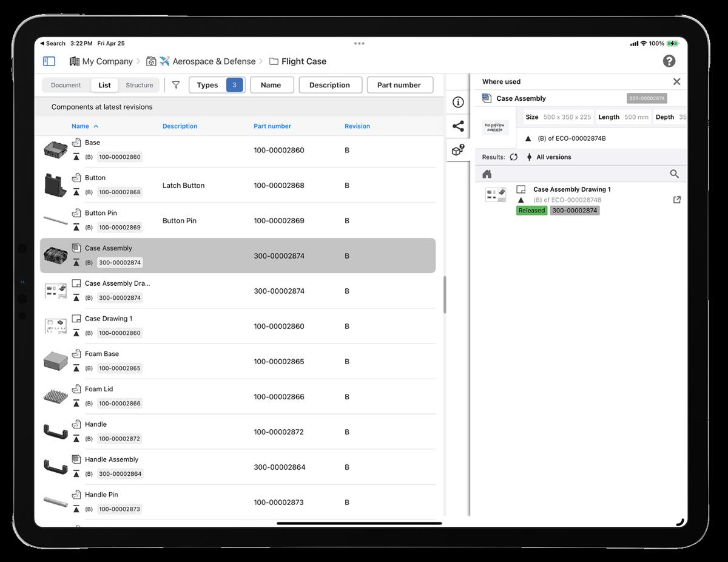This screenshot has width=728, height=562.
Task: Switch to Structure view
Action: point(139,86)
